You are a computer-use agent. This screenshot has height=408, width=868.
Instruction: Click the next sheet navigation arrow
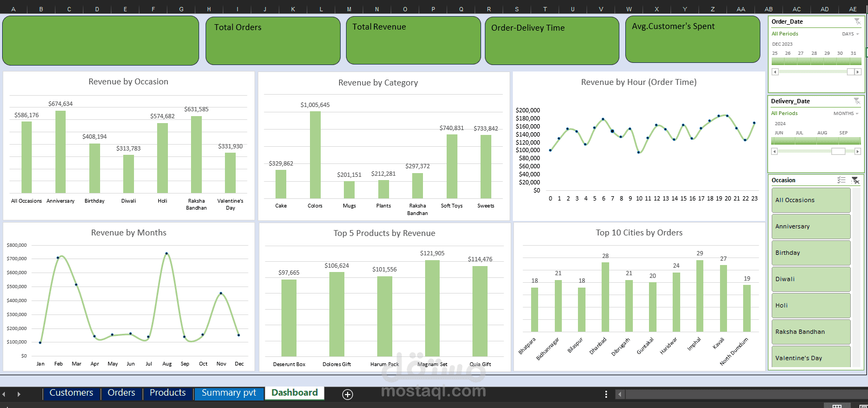coord(19,394)
